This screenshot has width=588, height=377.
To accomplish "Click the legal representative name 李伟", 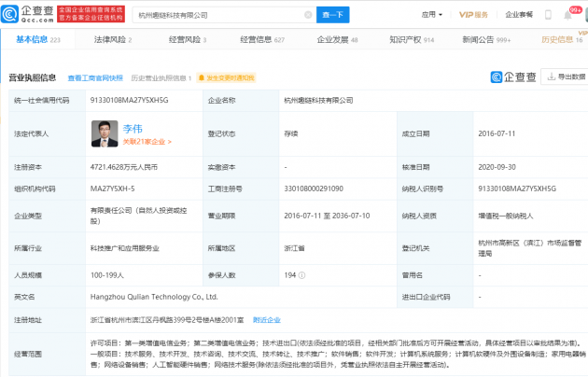I will tap(134, 128).
